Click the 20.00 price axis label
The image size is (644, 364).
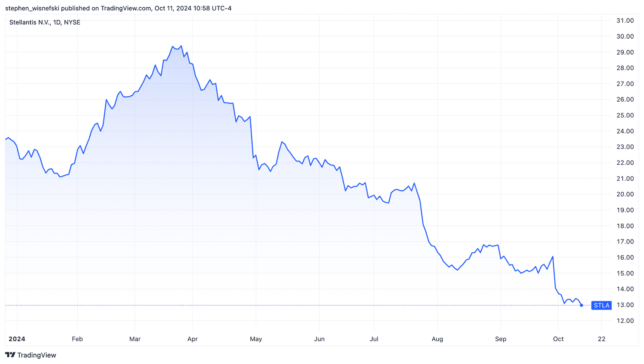click(625, 194)
